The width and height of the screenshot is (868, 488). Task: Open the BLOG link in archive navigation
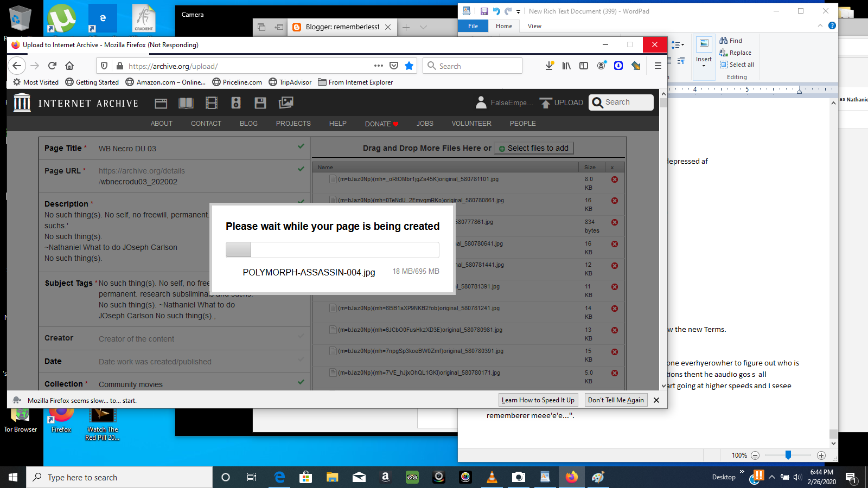tap(248, 124)
